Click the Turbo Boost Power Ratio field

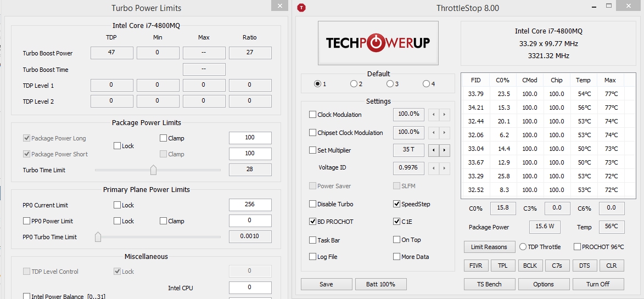pyautogui.click(x=250, y=53)
